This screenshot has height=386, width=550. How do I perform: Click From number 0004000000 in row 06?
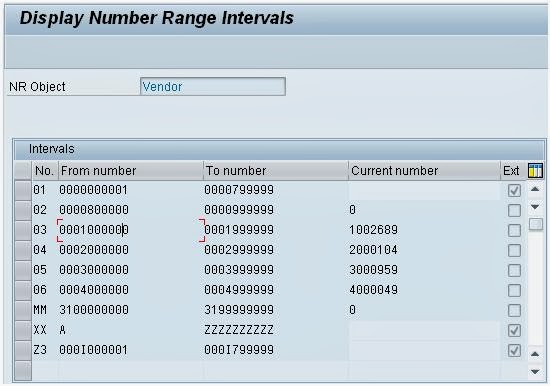94,290
